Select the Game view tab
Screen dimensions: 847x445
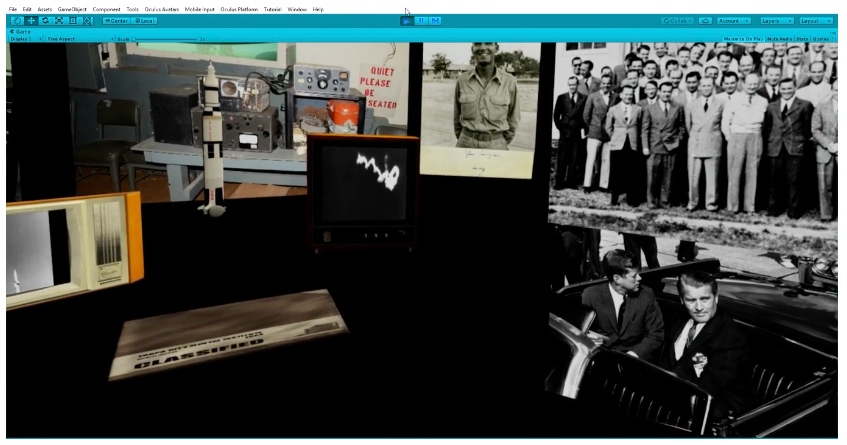[21, 32]
